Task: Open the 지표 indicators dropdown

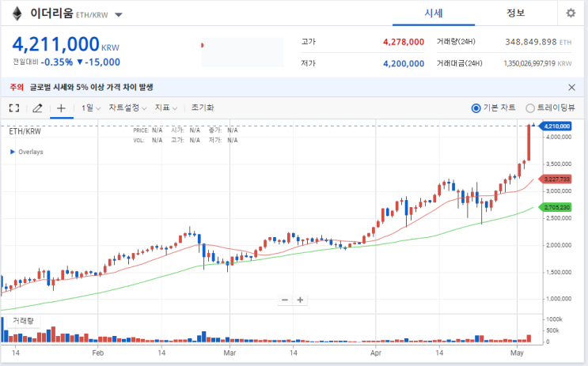Action: pos(165,108)
